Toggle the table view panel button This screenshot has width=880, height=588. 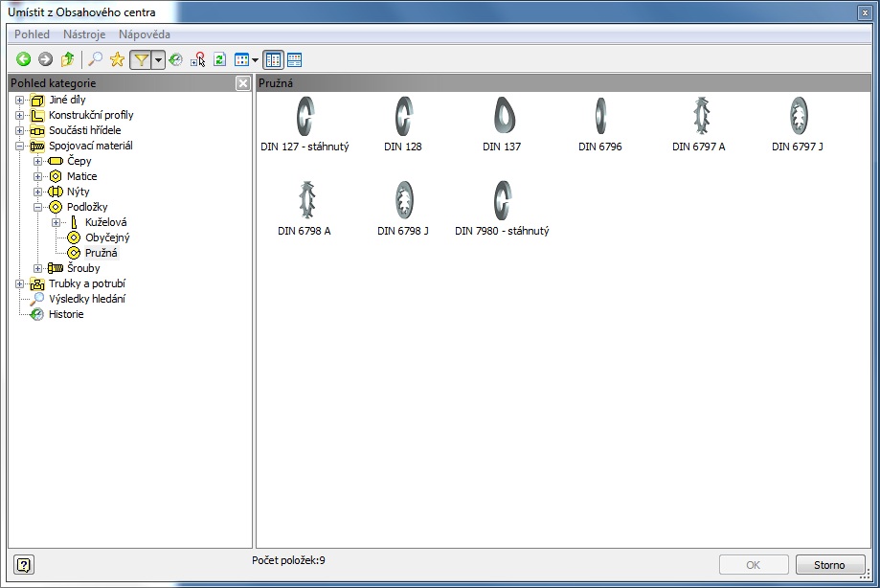coord(294,59)
